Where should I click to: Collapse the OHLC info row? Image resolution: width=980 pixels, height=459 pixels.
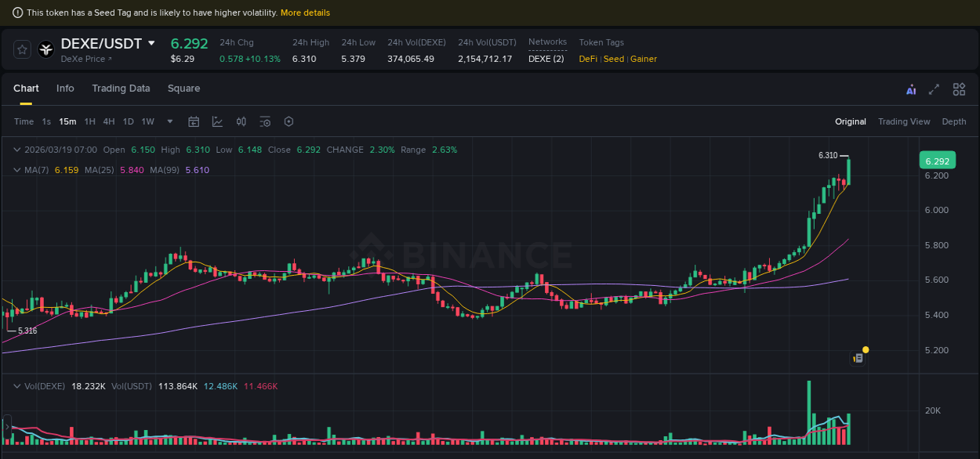coord(17,149)
